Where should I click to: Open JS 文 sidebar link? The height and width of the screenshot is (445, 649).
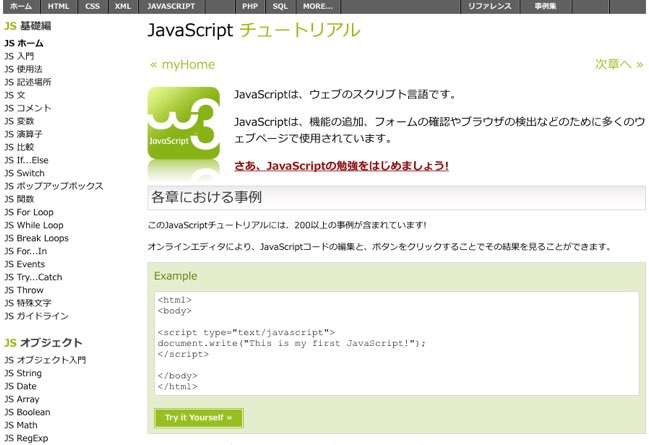[x=15, y=95]
